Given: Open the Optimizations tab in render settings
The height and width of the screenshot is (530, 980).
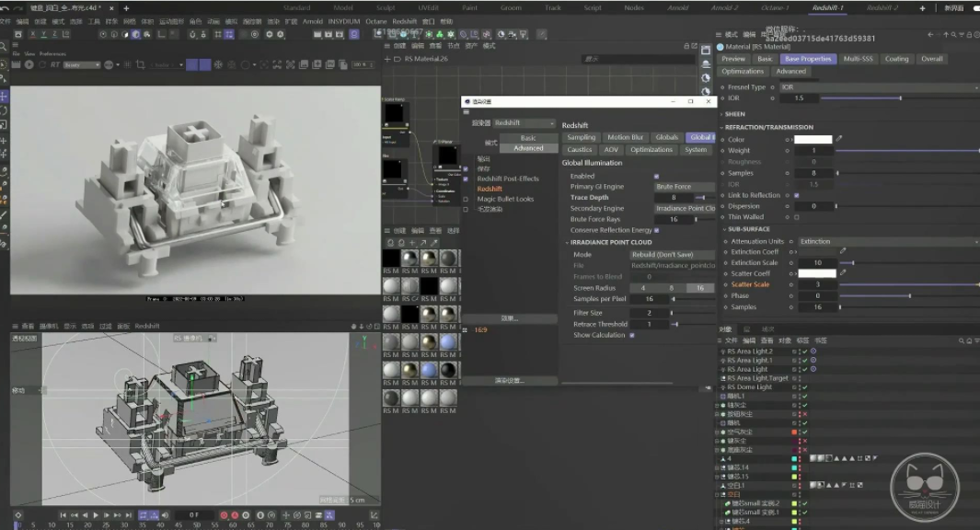Looking at the screenshot, I should pyautogui.click(x=651, y=150).
